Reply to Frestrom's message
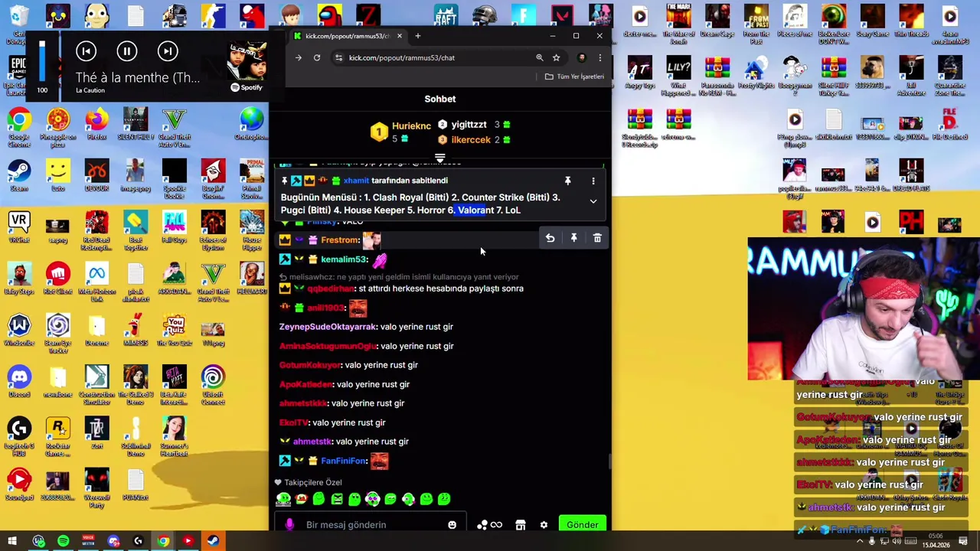Image resolution: width=980 pixels, height=551 pixels. [550, 238]
